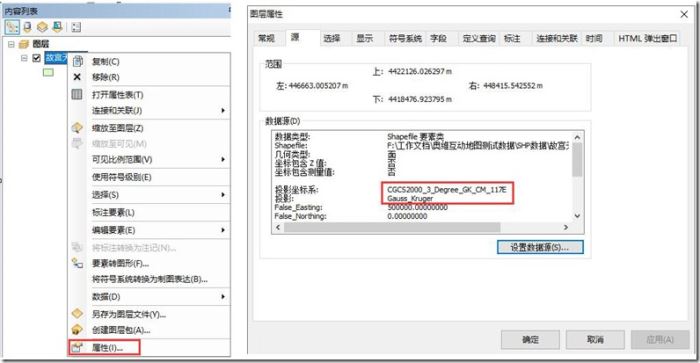Switch to the 源 tab
Viewport: 700px width, 363px height.
(x=302, y=38)
